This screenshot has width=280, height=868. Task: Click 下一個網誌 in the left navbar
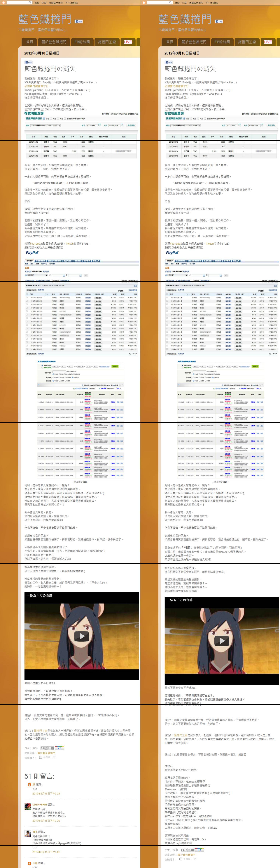click(x=71, y=3)
